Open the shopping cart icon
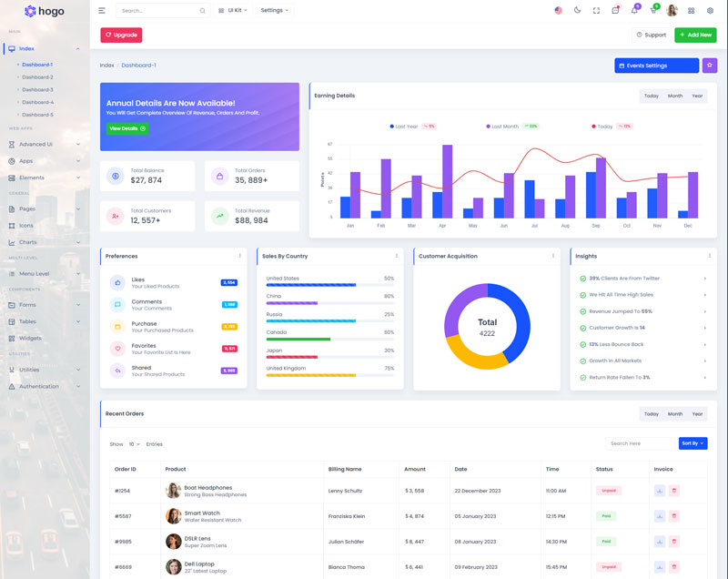Viewport: 728px width, 579px height. (652, 11)
